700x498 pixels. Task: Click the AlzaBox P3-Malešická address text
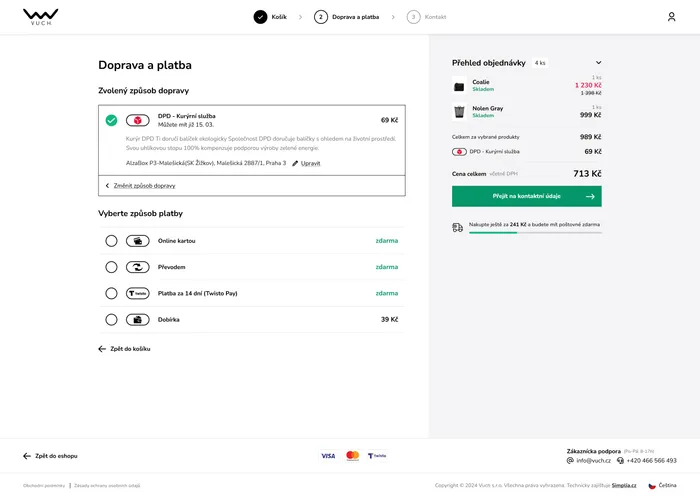click(206, 163)
